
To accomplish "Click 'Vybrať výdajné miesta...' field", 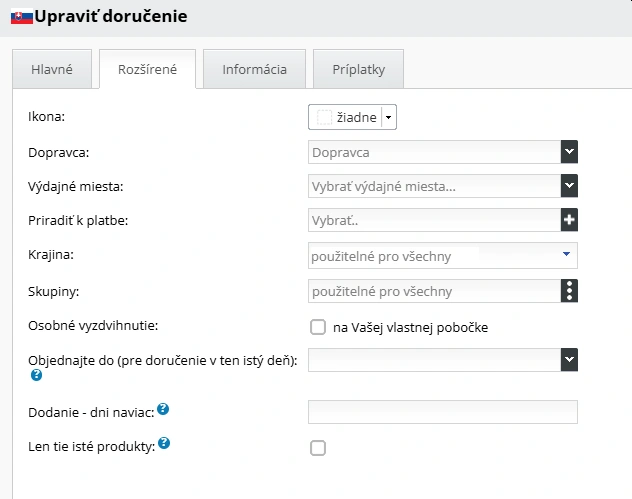I will pos(434,186).
